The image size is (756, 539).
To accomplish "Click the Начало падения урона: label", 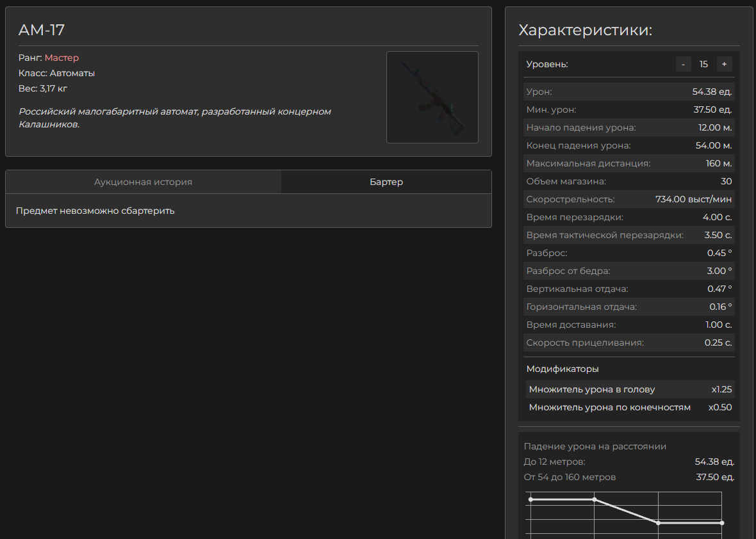I will click(581, 127).
